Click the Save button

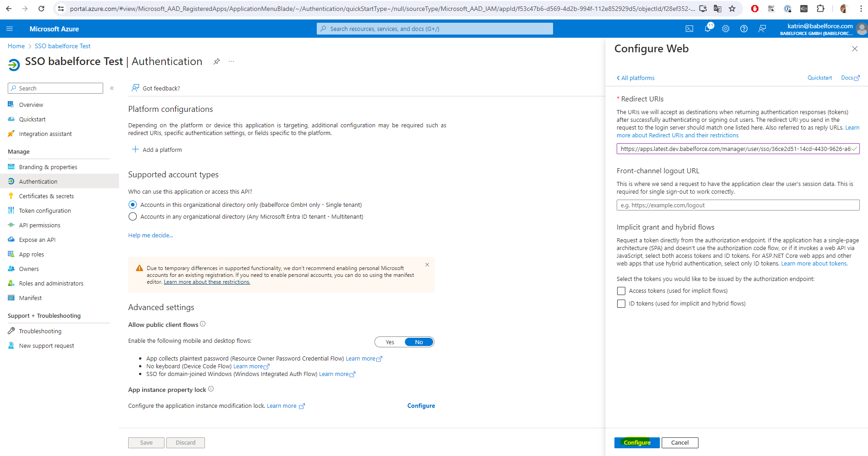pos(146,442)
